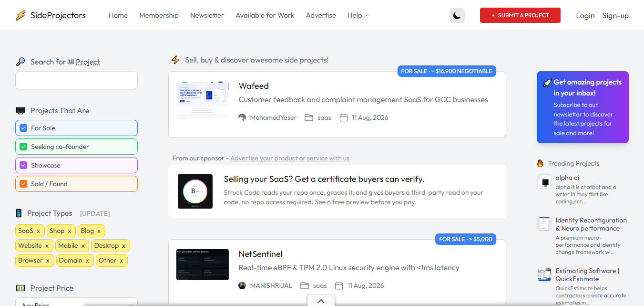
Task: Click the SideProjectors lightning logo
Action: pyautogui.click(x=20, y=15)
